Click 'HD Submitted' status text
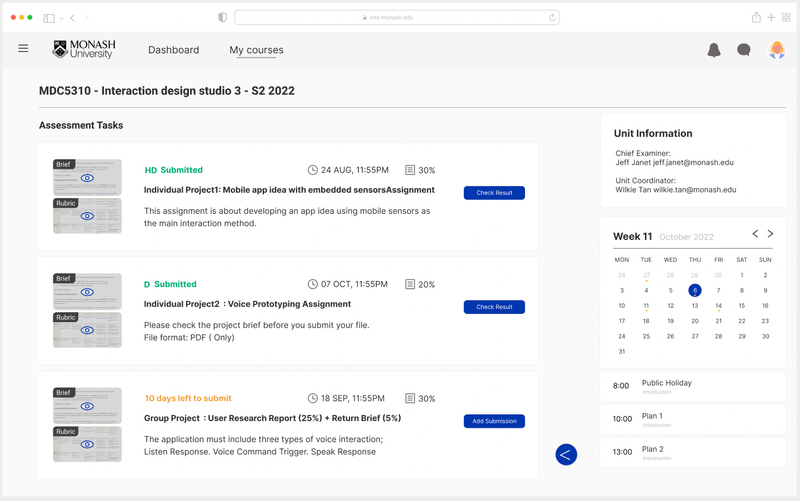The image size is (800, 501). tap(173, 170)
